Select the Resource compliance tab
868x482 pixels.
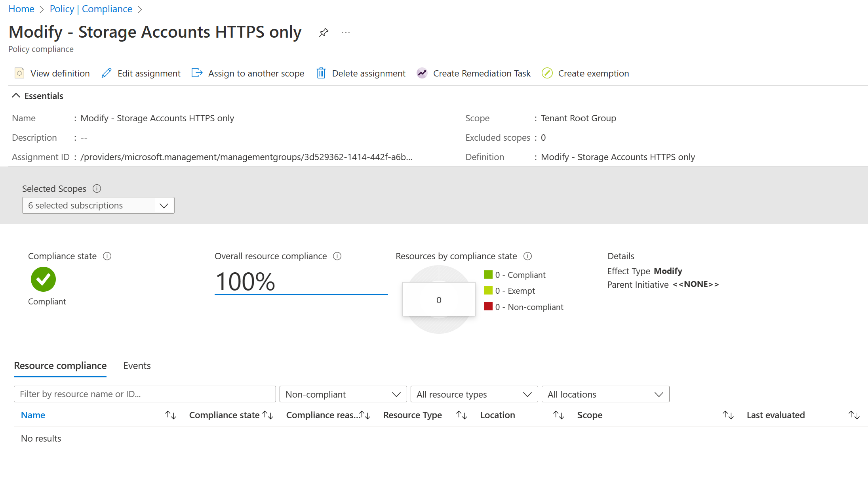click(x=60, y=365)
